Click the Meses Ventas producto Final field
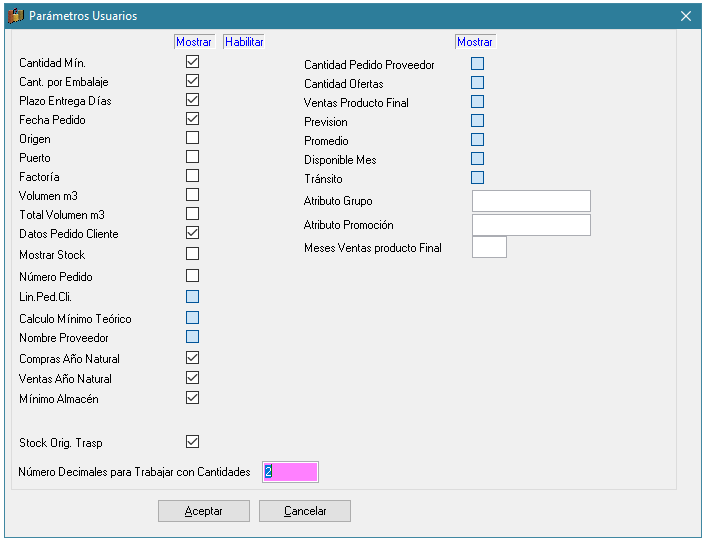This screenshot has height=542, width=706. click(489, 247)
